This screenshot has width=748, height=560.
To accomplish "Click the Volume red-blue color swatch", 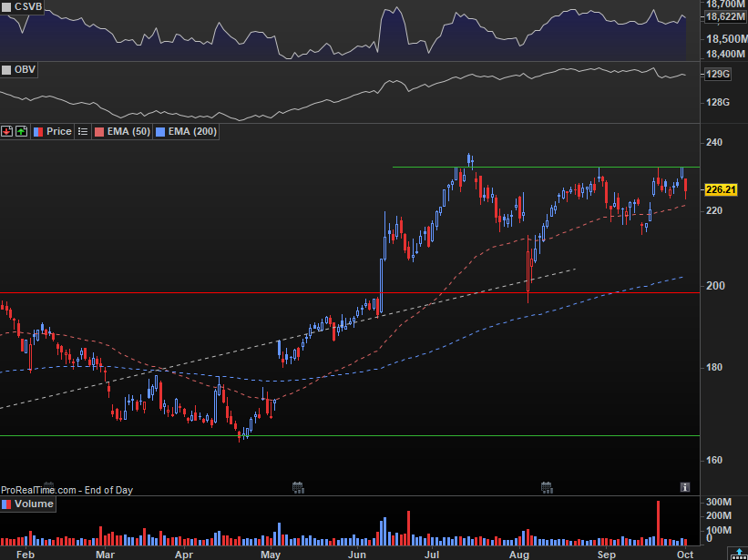I will 6,504.
